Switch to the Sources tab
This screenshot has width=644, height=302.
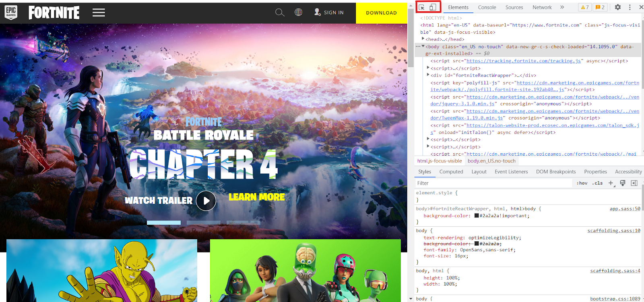514,7
